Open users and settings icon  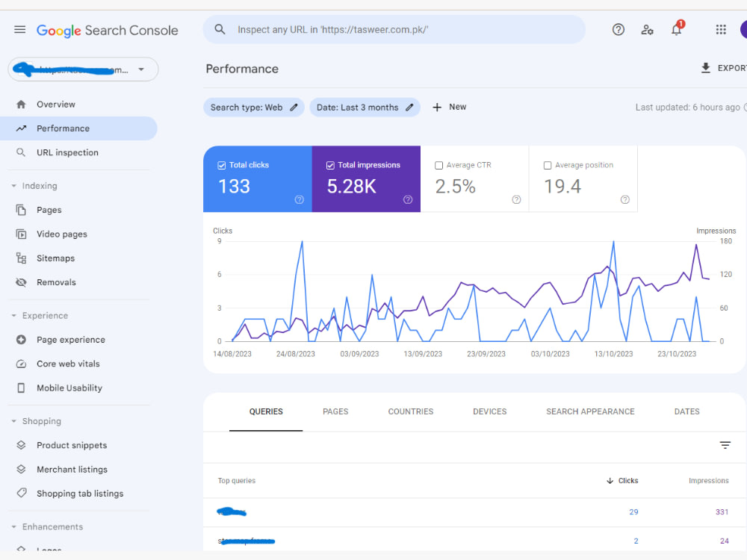coord(647,30)
